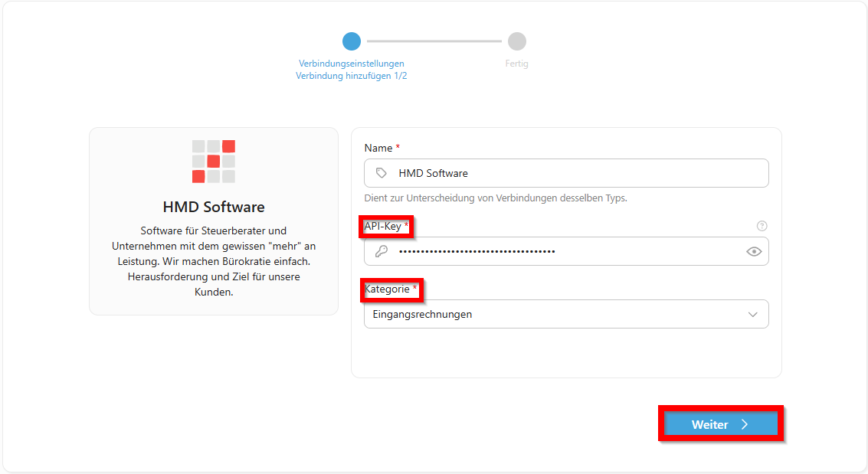This screenshot has height=474, width=868.
Task: Click the HMD Software card heading
Action: pos(214,207)
